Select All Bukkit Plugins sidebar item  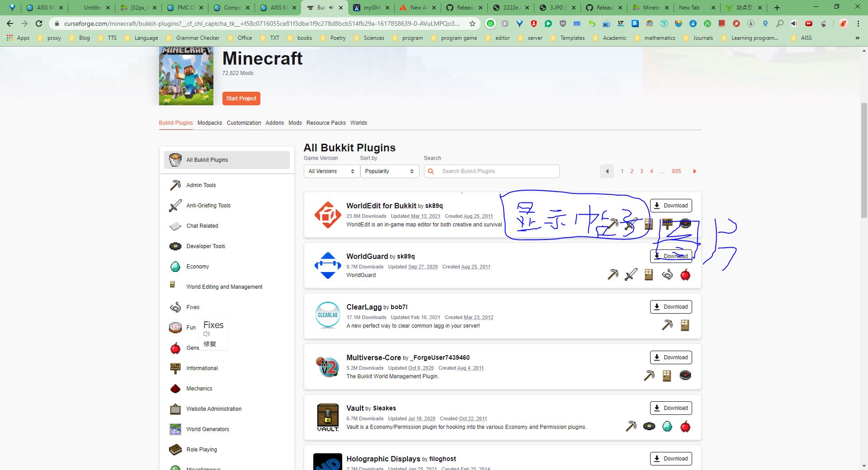226,160
